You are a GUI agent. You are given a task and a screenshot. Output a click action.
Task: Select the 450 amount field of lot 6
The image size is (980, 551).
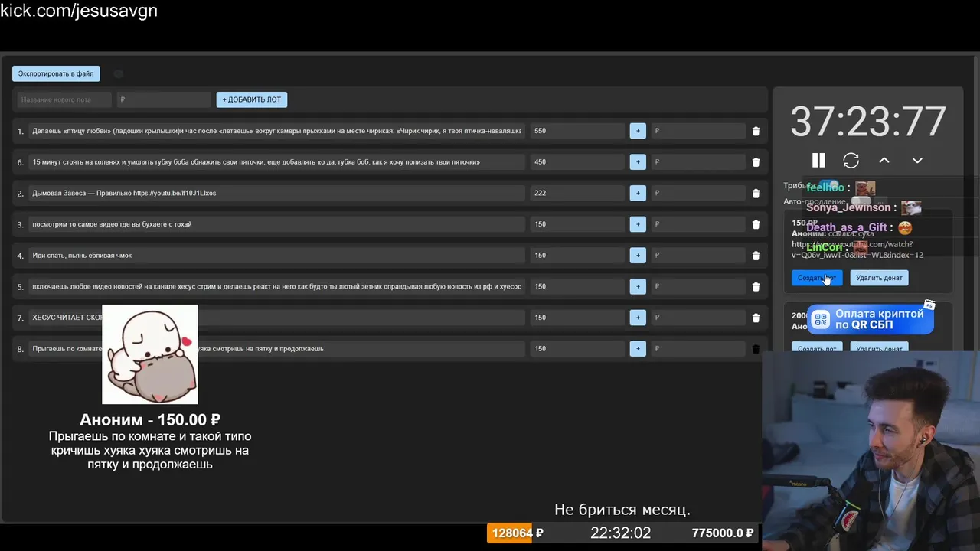pyautogui.click(x=577, y=162)
